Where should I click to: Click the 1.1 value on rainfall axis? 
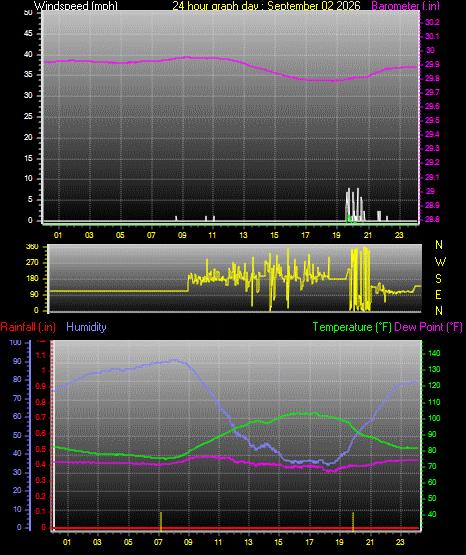pyautogui.click(x=41, y=355)
